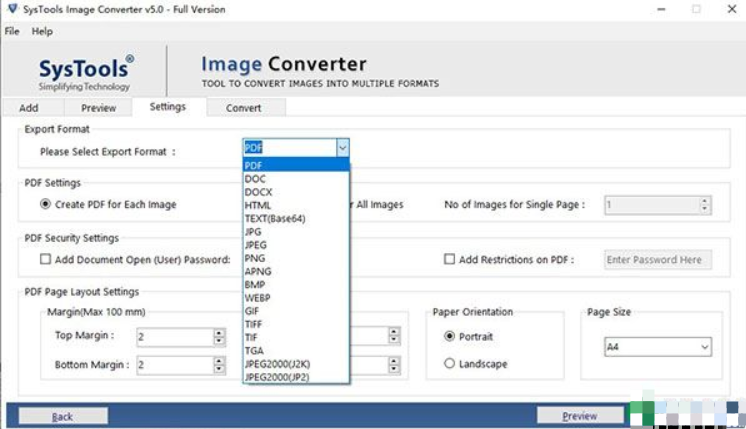Select BMP in the dropdown list
746x429 pixels.
tap(296, 284)
